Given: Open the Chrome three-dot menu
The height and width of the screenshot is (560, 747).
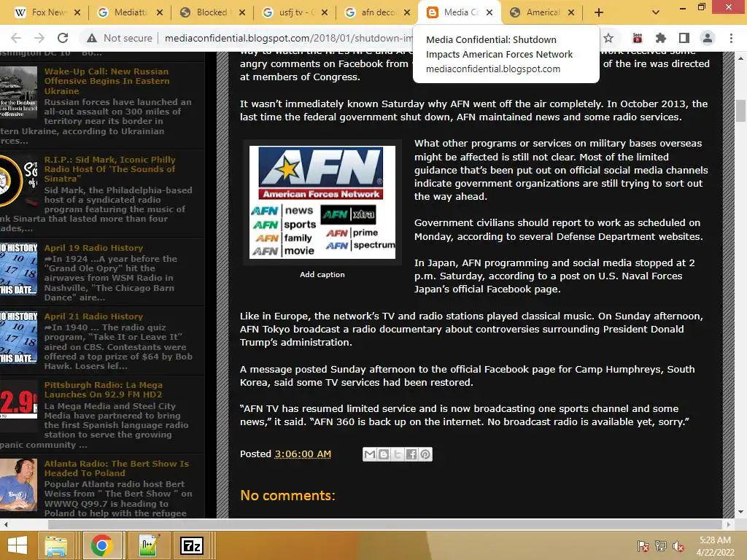Looking at the screenshot, I should pos(731,38).
